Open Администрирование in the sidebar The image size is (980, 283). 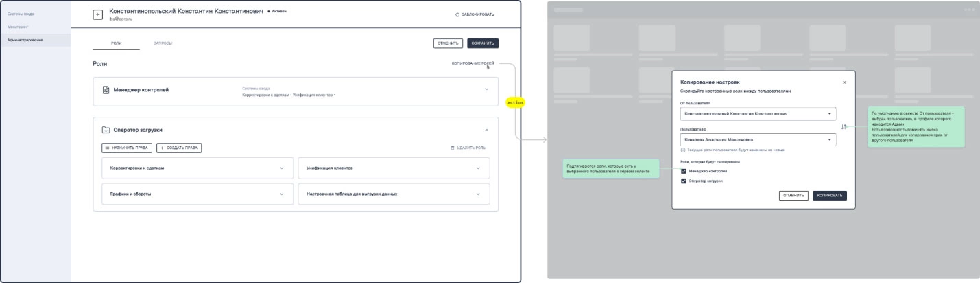point(36,40)
